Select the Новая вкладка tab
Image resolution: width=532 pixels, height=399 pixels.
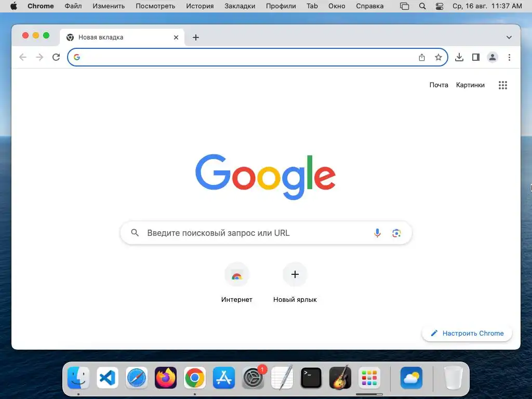(122, 37)
